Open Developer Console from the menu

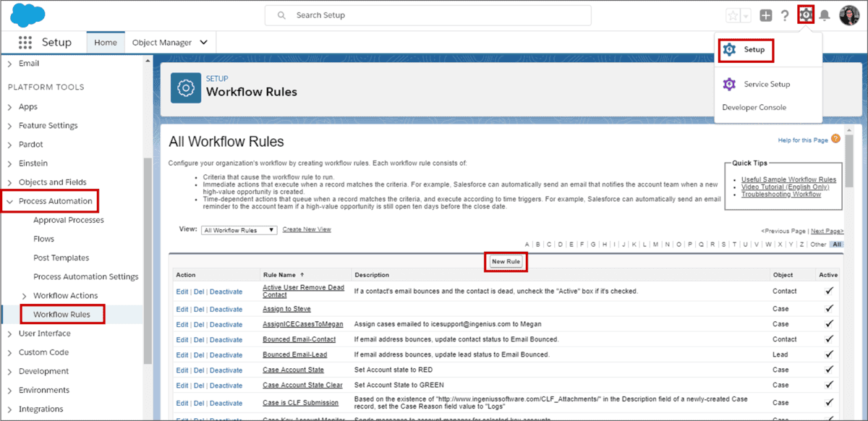click(x=754, y=107)
